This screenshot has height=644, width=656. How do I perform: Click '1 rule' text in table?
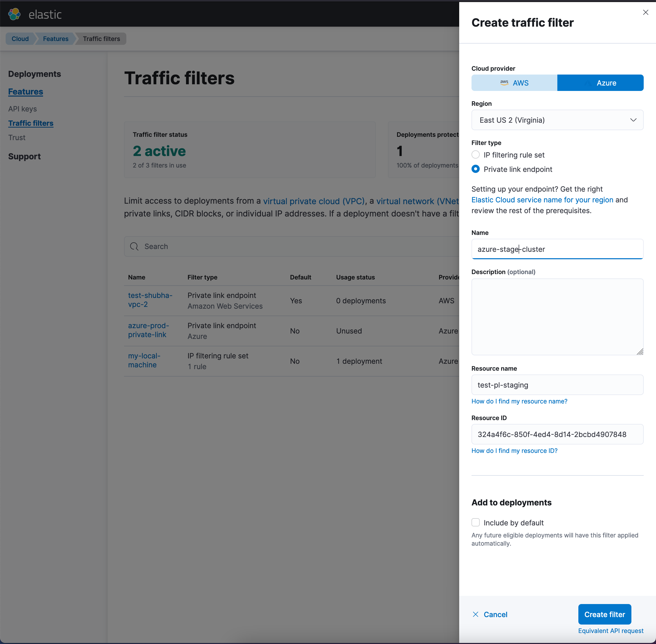197,367
